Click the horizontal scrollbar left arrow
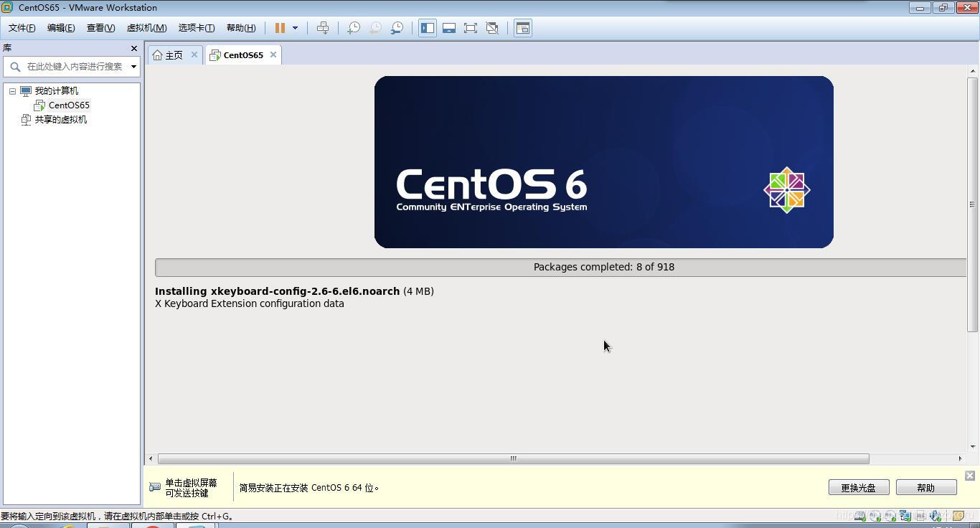 coord(151,458)
